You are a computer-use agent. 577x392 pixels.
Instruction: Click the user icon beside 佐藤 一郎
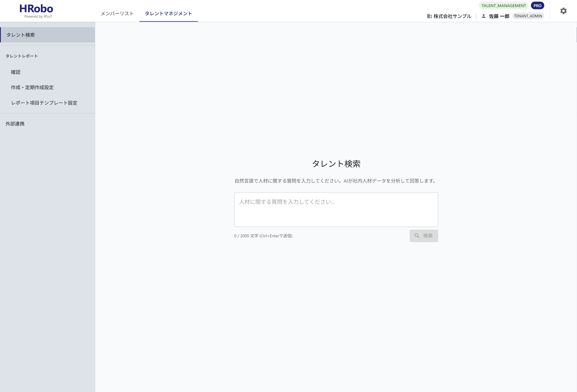pyautogui.click(x=483, y=16)
